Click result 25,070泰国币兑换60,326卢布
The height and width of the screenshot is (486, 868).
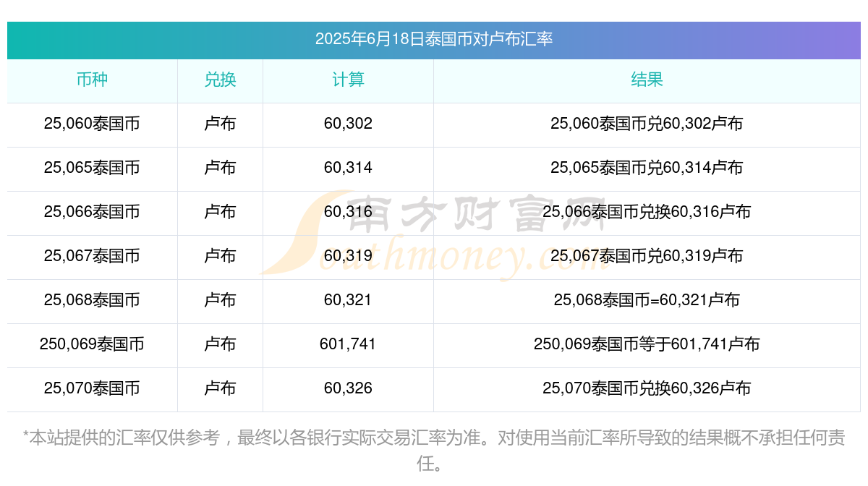[647, 388]
